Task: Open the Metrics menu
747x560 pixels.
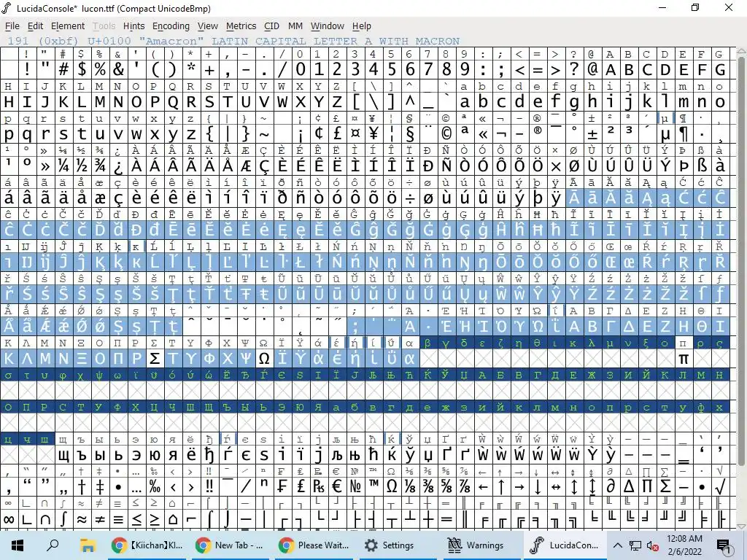Action: point(241,26)
